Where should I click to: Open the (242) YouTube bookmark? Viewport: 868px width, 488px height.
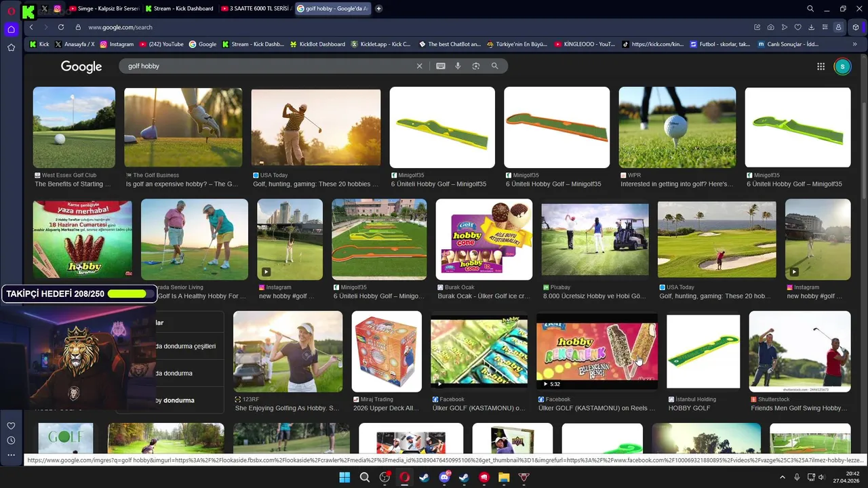(161, 44)
